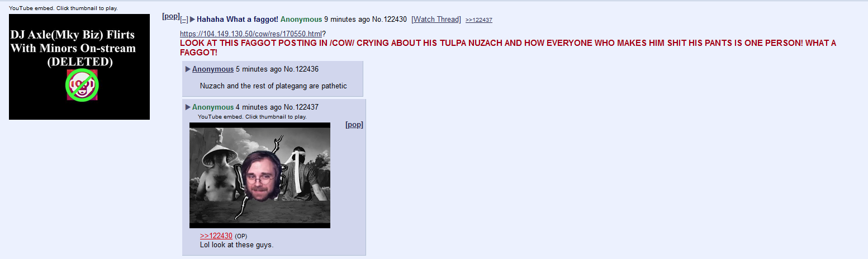Collapse thread with the [–] hide toggle
Image resolution: width=868 pixels, height=259 pixels.
tap(184, 20)
